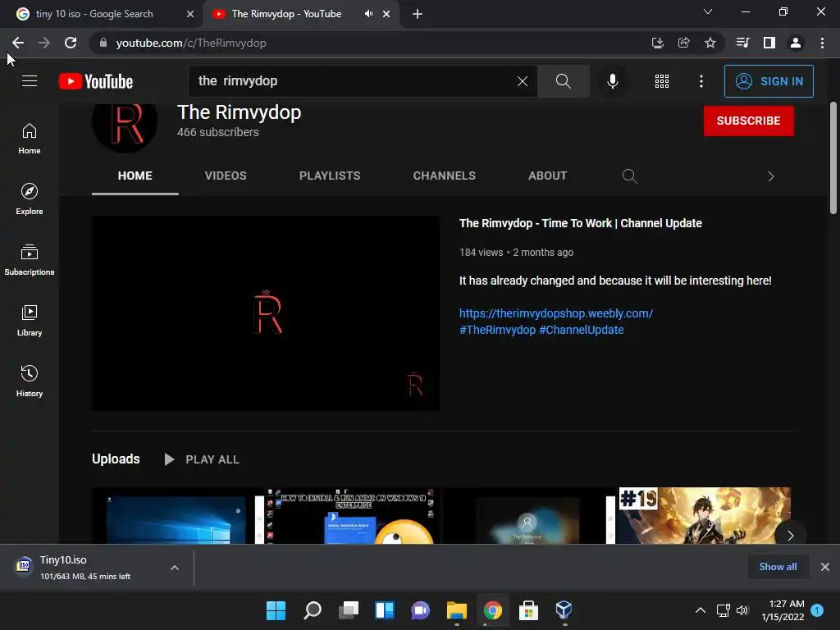This screenshot has height=630, width=840.
Task: Play all uploads
Action: tap(202, 459)
